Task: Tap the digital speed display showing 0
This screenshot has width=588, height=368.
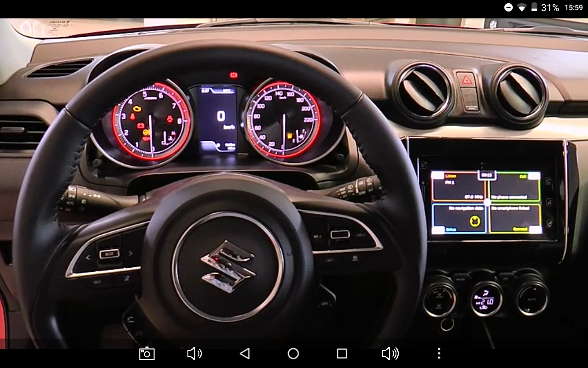Action: coord(221,116)
